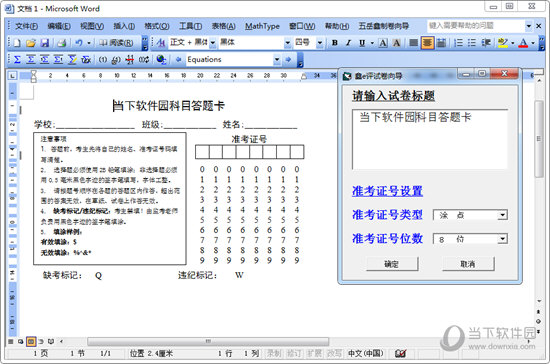Open a file using the folder icon
Image resolution: width=550 pixels, height=364 pixels.
click(31, 43)
